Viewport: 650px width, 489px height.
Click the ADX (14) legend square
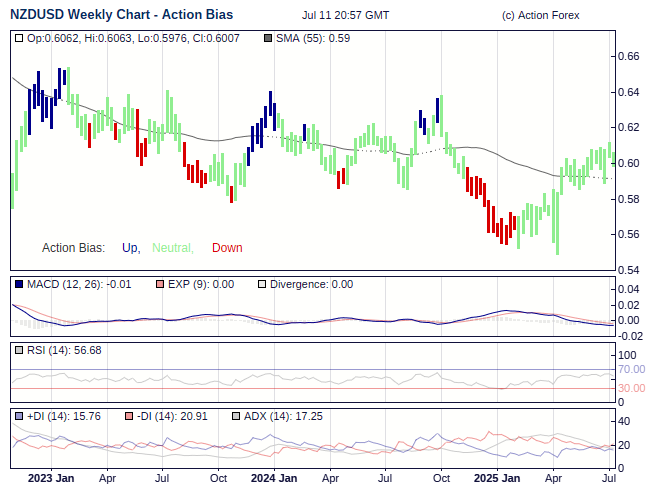[x=236, y=416]
